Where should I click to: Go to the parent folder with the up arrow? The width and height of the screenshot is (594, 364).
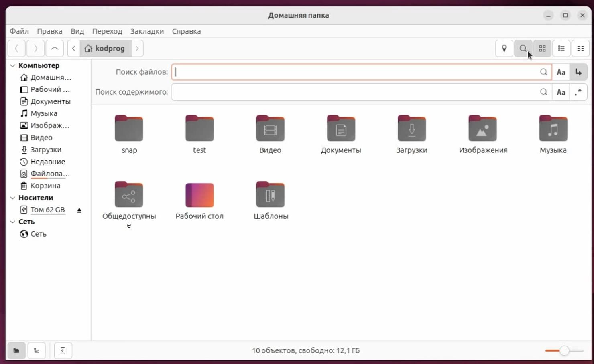55,49
